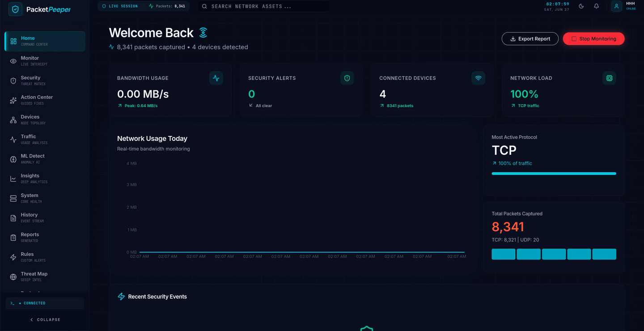Click the Packets 8,341 counter in top bar
The width and height of the screenshot is (644, 331).
[167, 6]
